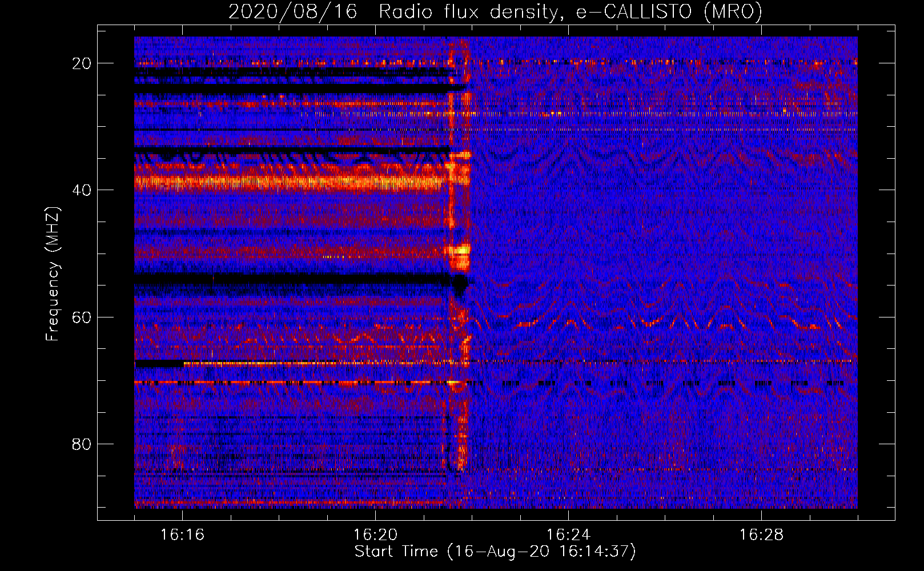Screen dimensions: 924x571
Task: Click the 80 frequency tick label
Action: point(82,444)
